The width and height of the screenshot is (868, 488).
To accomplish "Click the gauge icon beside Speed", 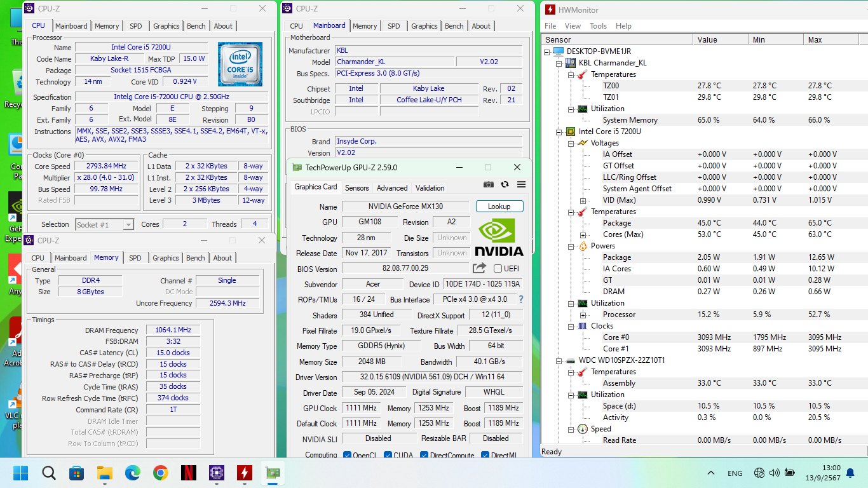I will pos(583,429).
